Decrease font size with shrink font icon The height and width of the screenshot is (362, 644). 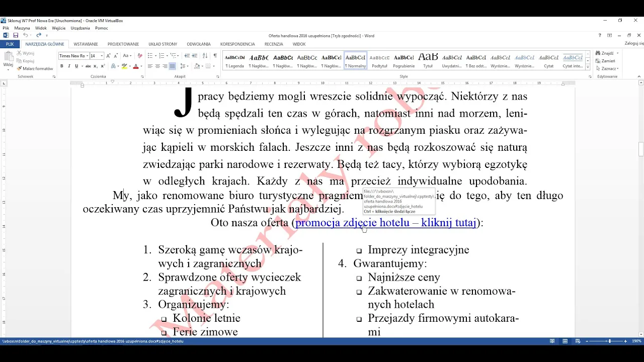tap(115, 56)
